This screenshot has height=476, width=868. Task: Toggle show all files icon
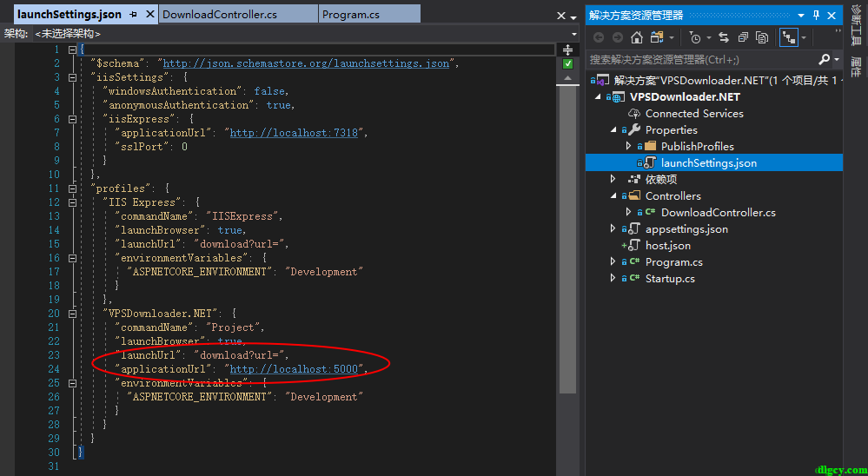[x=762, y=37]
